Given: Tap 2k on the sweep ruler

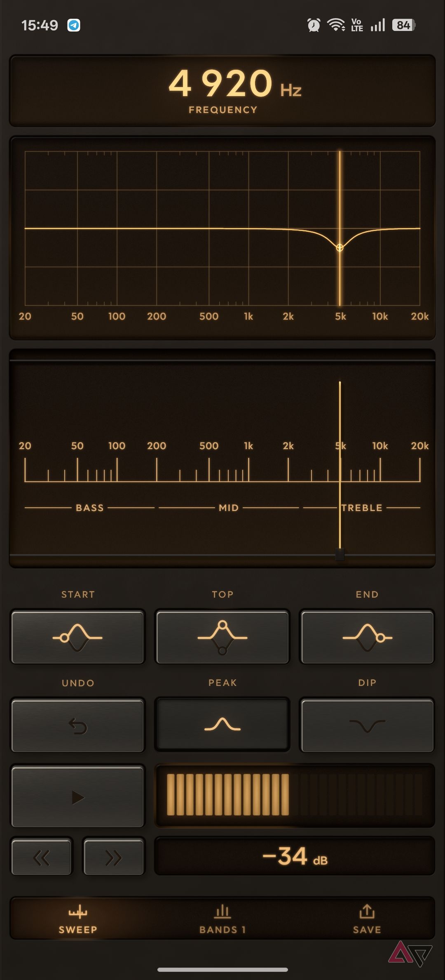Looking at the screenshot, I should [x=288, y=446].
